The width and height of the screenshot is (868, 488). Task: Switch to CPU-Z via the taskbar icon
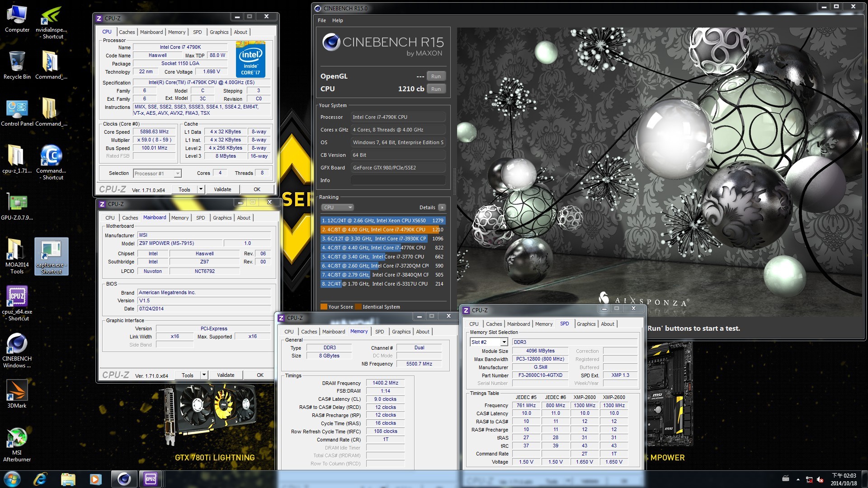pos(151,479)
